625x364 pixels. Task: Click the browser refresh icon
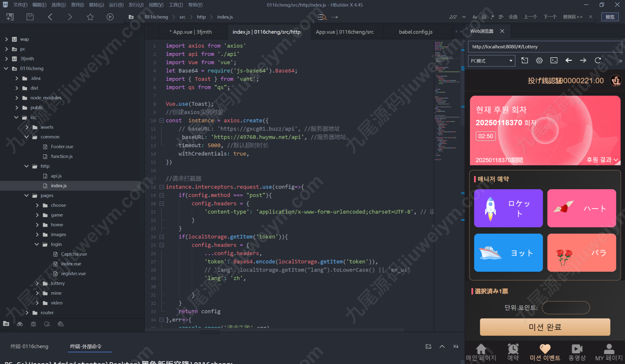tap(598, 61)
